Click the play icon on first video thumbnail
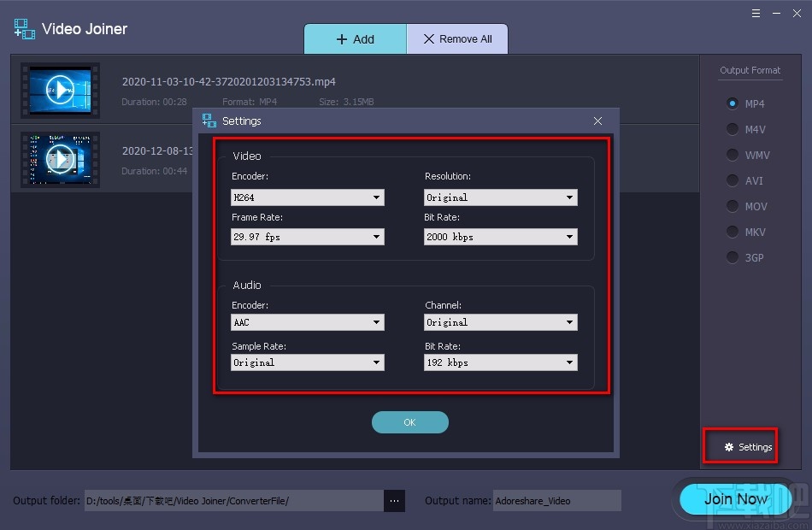Screen dimensions: 812x530 click(60, 91)
